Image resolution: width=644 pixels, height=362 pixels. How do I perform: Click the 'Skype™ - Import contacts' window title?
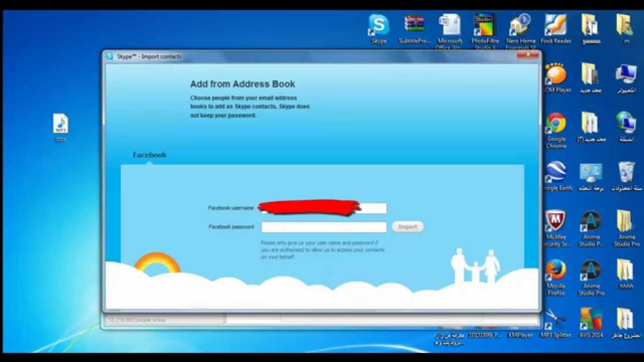click(x=149, y=56)
